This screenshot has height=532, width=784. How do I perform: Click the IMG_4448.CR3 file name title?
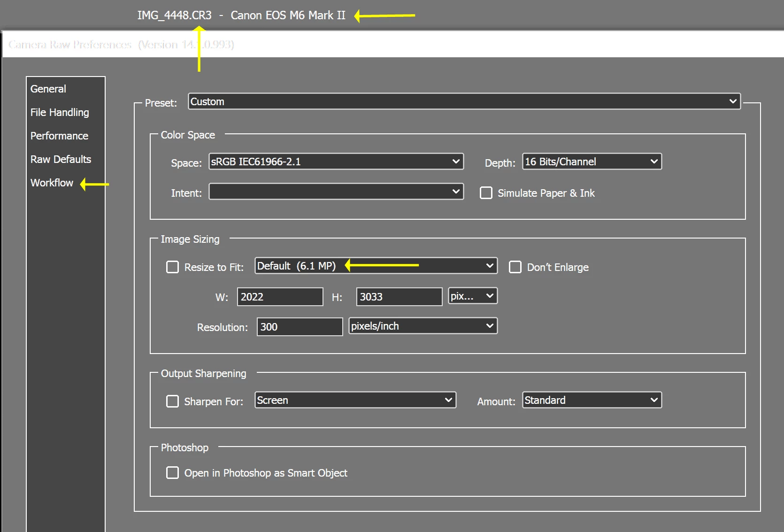point(175,15)
